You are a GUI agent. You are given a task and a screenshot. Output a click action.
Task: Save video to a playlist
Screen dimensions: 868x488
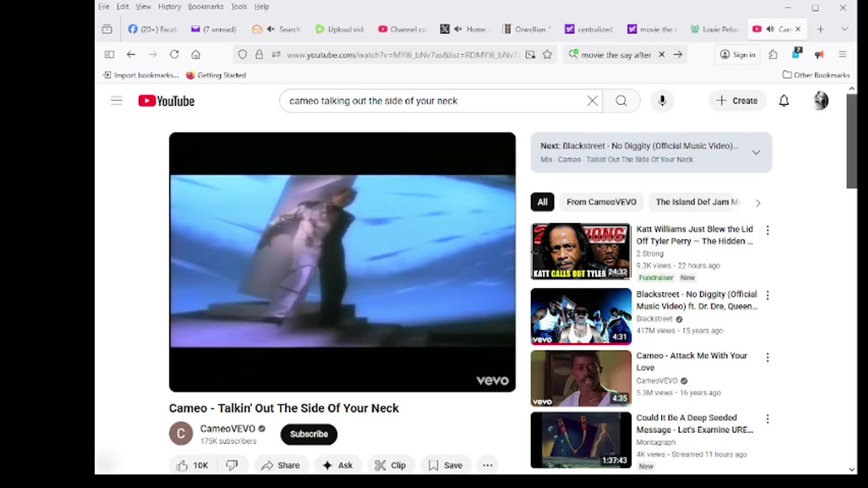(446, 465)
